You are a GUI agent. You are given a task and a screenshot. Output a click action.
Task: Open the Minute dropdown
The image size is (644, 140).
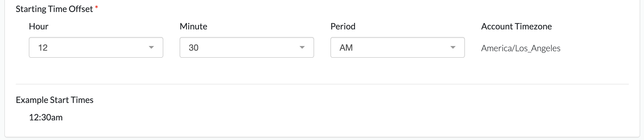coord(246,47)
